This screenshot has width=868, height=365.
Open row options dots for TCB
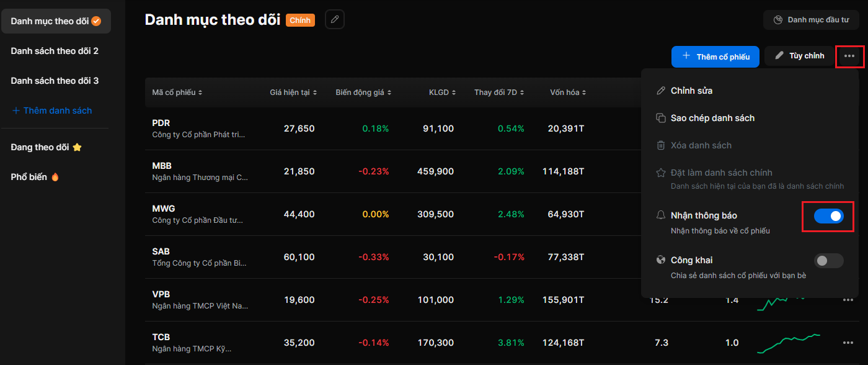pyautogui.click(x=848, y=343)
